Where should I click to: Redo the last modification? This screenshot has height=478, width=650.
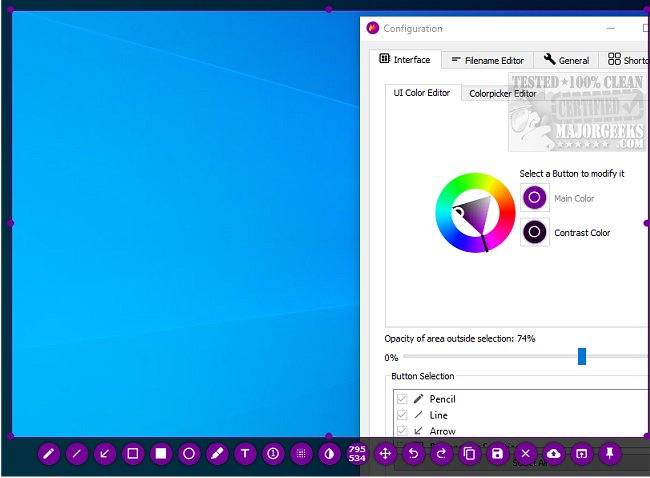click(441, 454)
